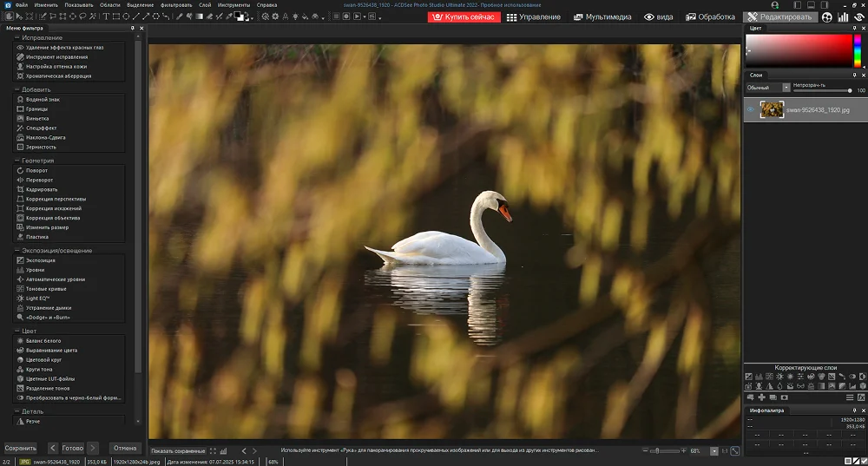Screen dimensions: 868x466
Task: Collapse the Исправление filter group
Action: pos(16,37)
